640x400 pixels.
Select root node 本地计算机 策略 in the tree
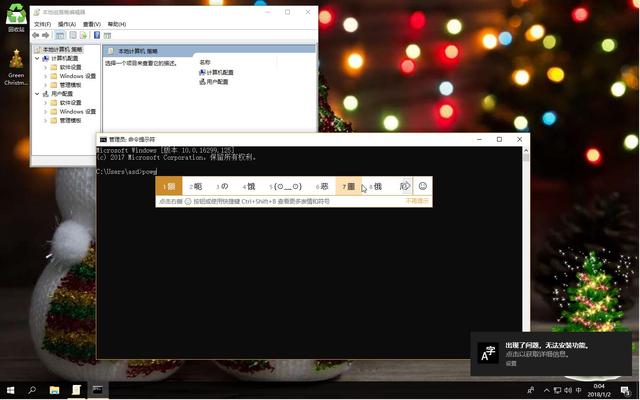pyautogui.click(x=62, y=49)
